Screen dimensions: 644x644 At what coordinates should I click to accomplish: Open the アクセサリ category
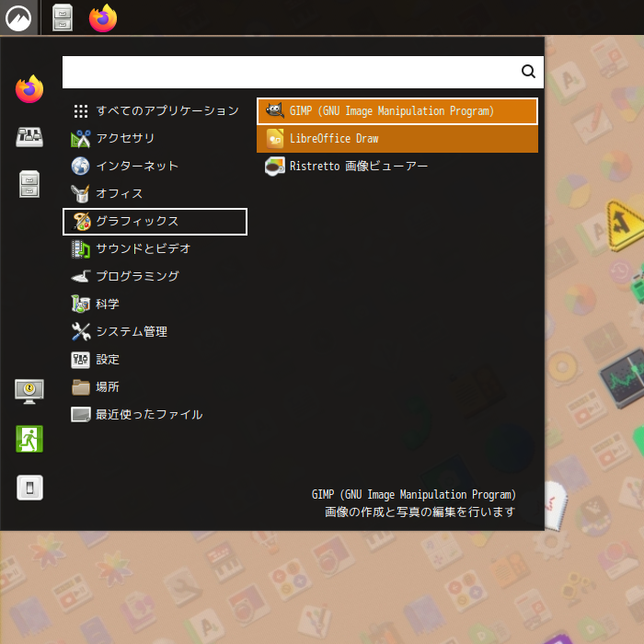tap(155, 138)
